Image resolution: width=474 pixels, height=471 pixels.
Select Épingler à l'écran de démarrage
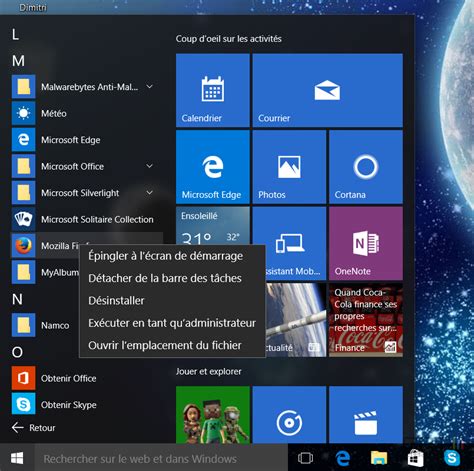point(172,256)
